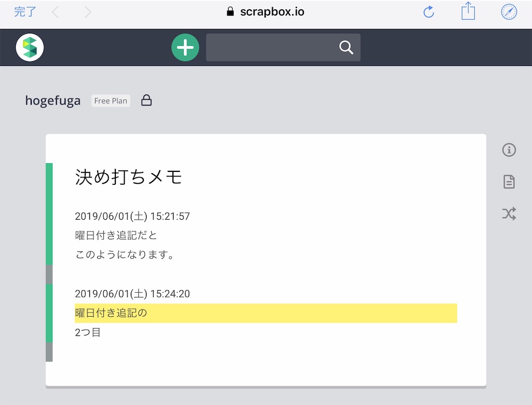
Task: Open page in Safari compass icon
Action: coord(509,12)
